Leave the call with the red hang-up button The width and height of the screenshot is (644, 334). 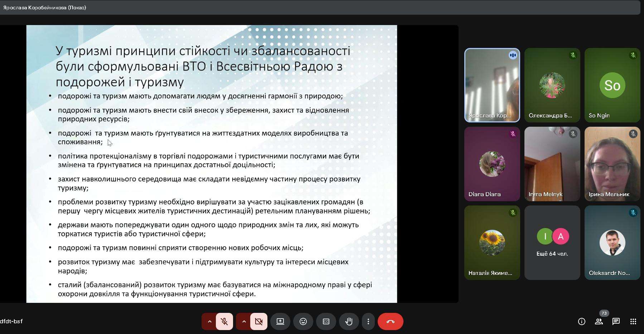point(391,321)
